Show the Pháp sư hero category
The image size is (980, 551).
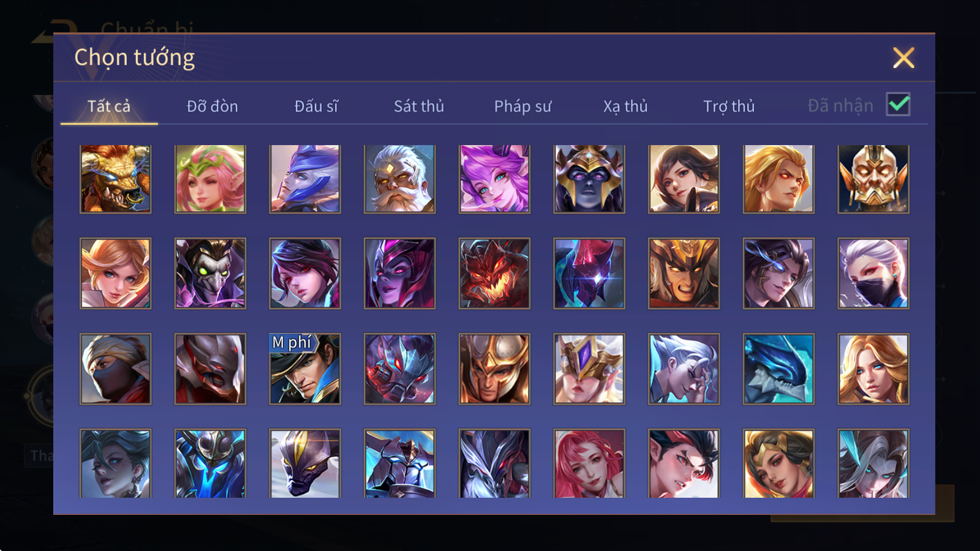pos(522,107)
